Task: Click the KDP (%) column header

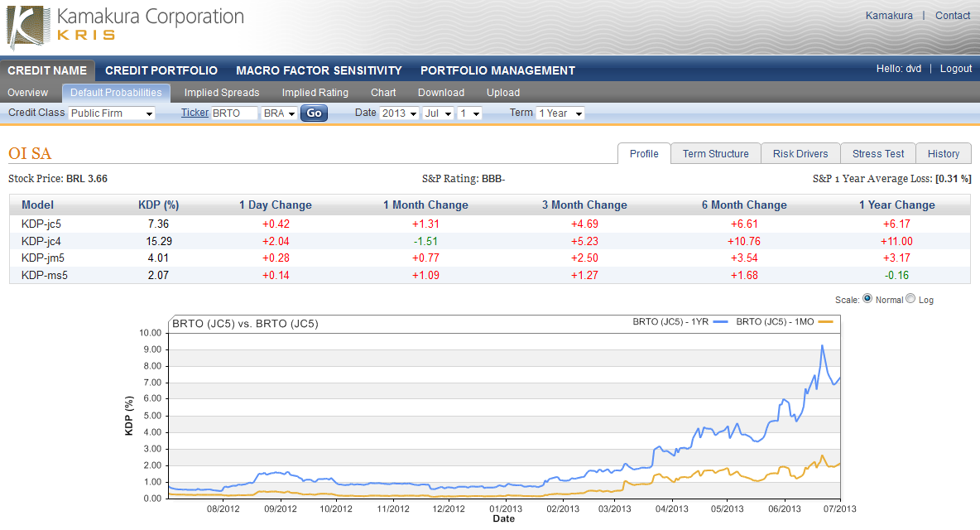Action: point(159,205)
